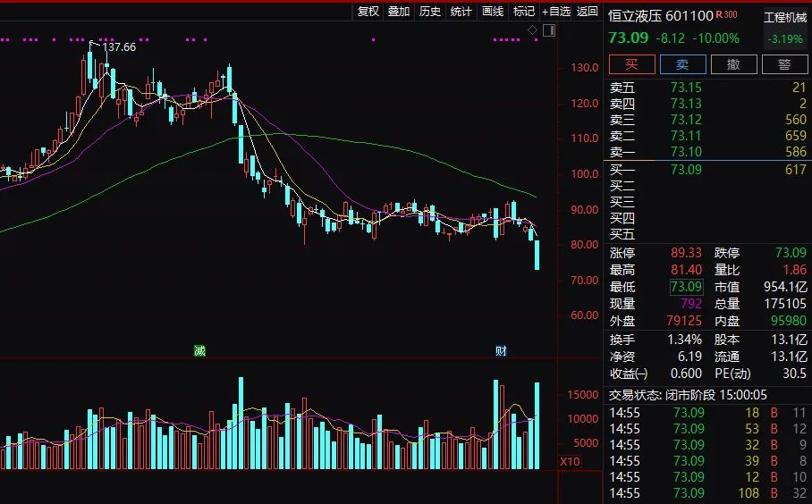This screenshot has width=812, height=504.
Task: Click the 换手 value 1.34%
Action: click(x=684, y=340)
